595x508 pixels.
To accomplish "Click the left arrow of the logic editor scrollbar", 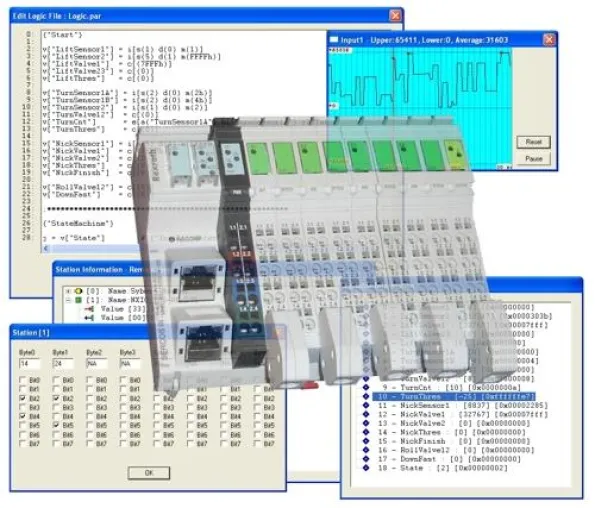I will pyautogui.click(x=46, y=248).
